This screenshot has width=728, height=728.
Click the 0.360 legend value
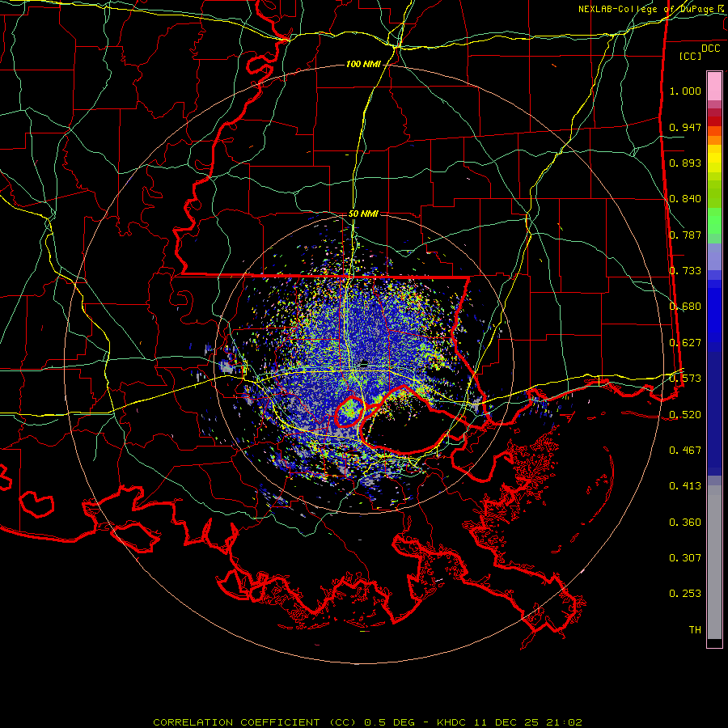[685, 523]
